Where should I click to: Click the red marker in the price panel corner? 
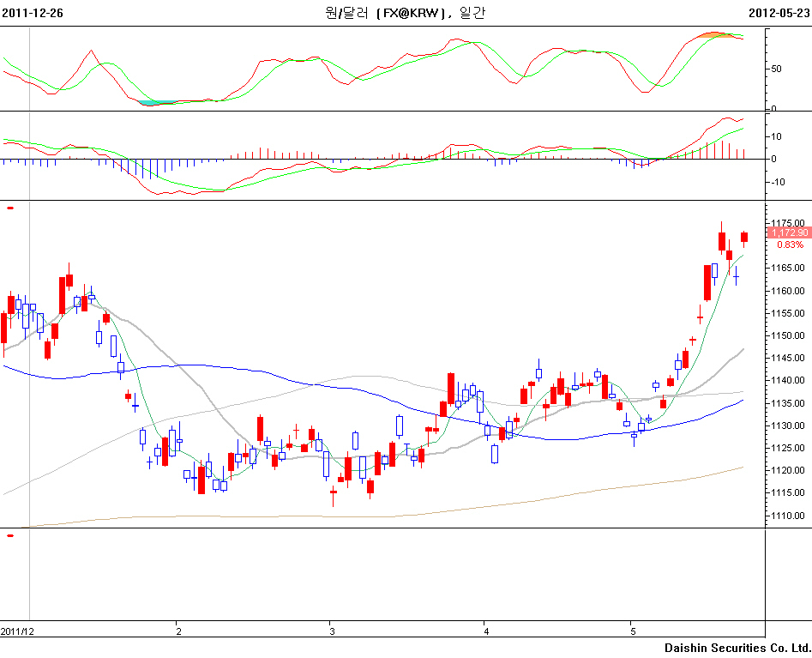click(10, 208)
